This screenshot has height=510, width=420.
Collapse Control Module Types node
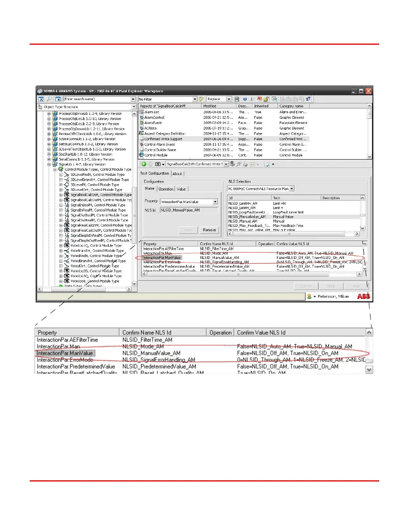[55, 169]
